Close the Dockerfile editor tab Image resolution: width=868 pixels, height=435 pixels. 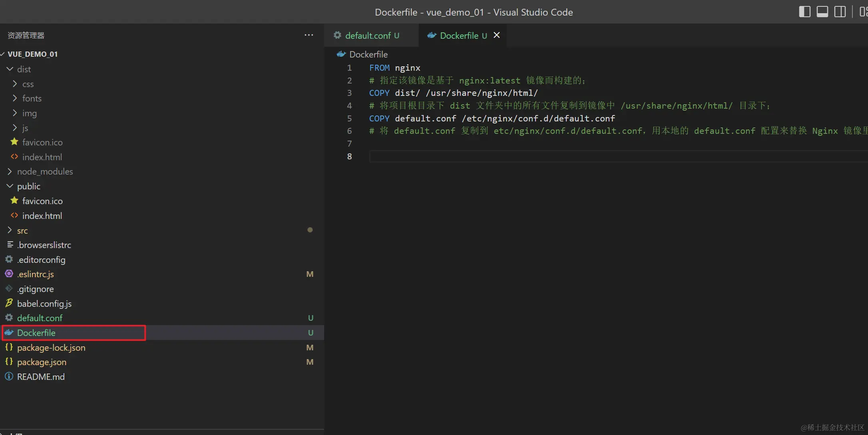pyautogui.click(x=497, y=35)
